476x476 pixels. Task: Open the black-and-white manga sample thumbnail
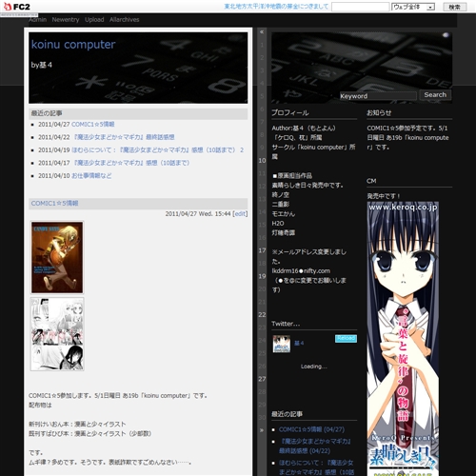[x=57, y=334]
